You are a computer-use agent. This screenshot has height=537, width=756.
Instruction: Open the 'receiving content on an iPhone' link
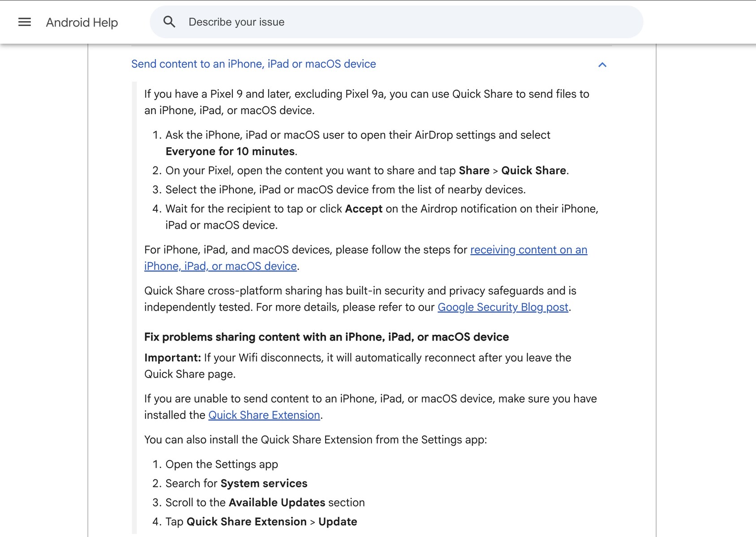(x=528, y=250)
